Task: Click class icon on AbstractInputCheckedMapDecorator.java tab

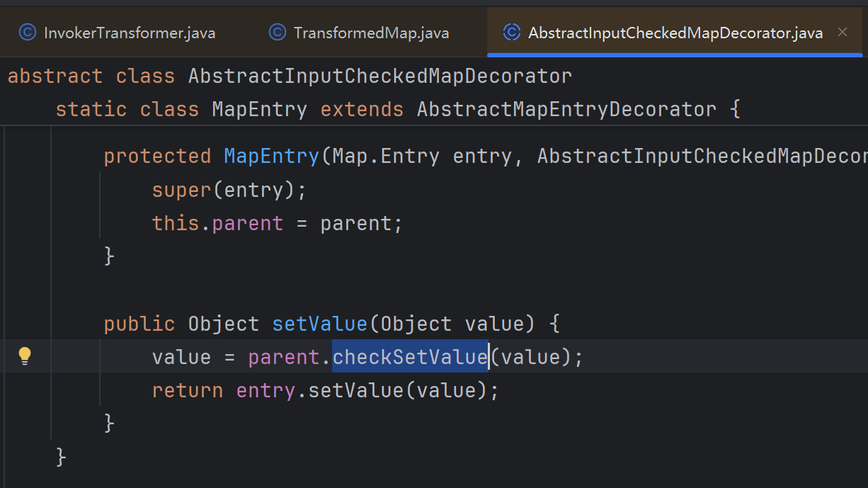Action: pyautogui.click(x=511, y=33)
